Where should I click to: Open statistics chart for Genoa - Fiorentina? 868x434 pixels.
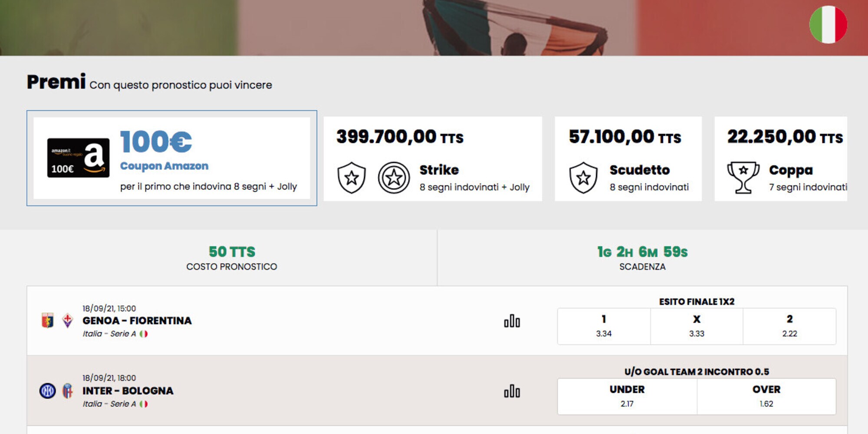[512, 321]
